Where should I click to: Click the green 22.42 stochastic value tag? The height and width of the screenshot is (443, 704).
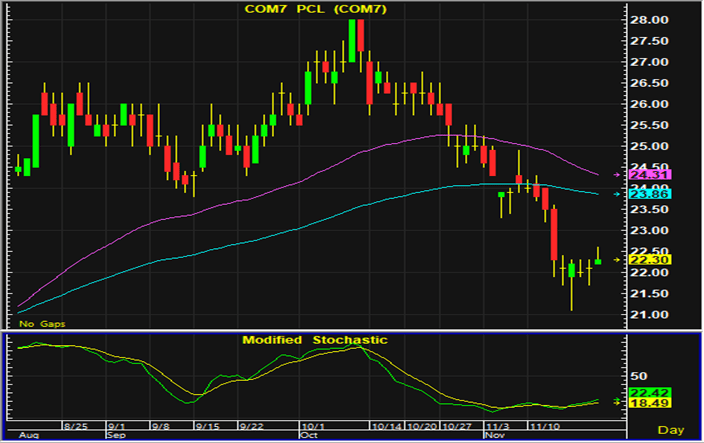644,392
